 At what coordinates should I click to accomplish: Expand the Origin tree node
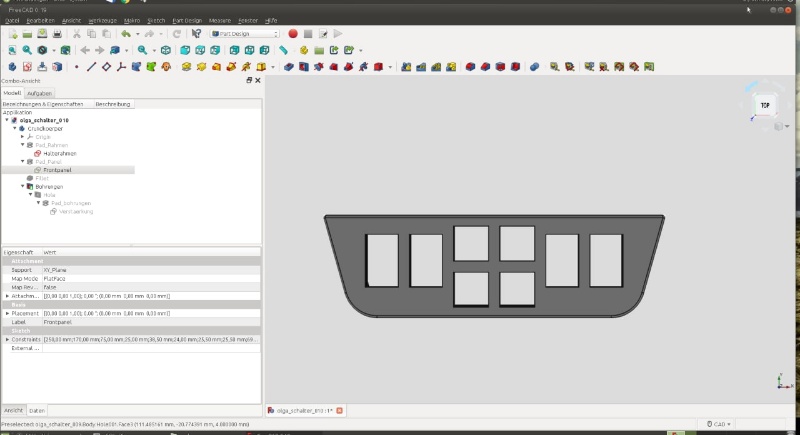tap(23, 136)
